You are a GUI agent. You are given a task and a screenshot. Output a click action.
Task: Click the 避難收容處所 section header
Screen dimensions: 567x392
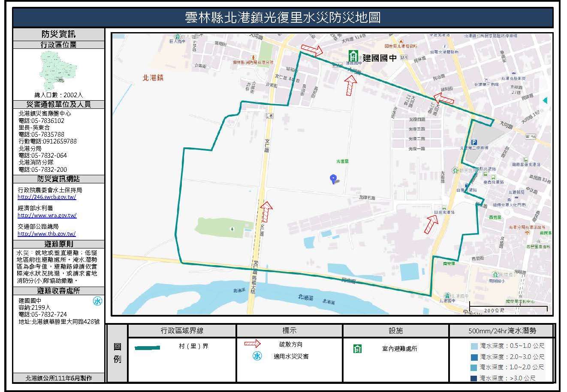click(x=59, y=291)
